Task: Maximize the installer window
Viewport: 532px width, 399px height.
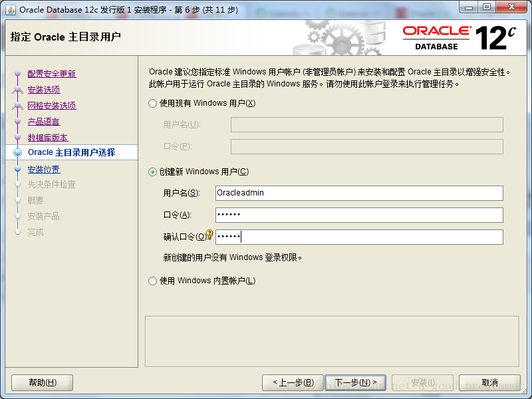Action: 487,7
